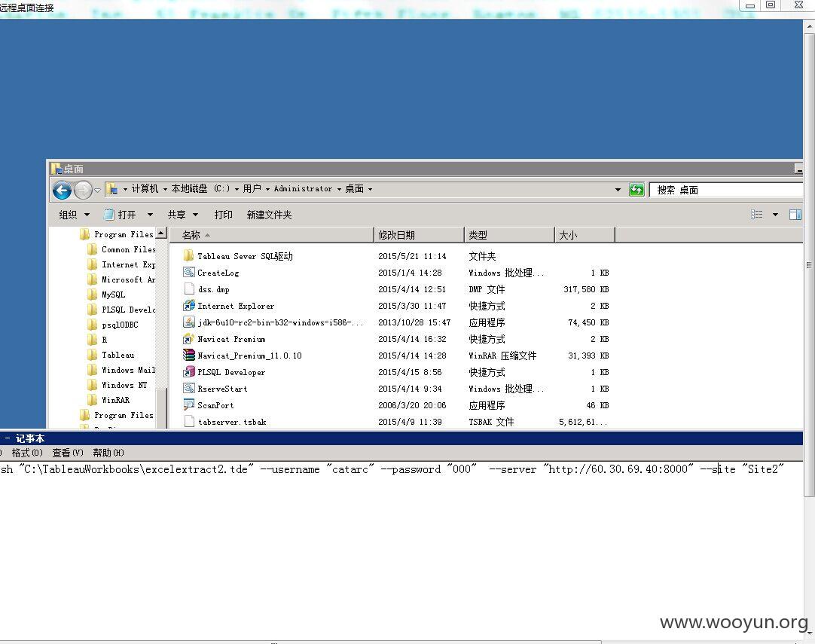Go back with the Explorer back arrow
Image resolution: width=815 pixels, height=644 pixels.
pos(62,191)
